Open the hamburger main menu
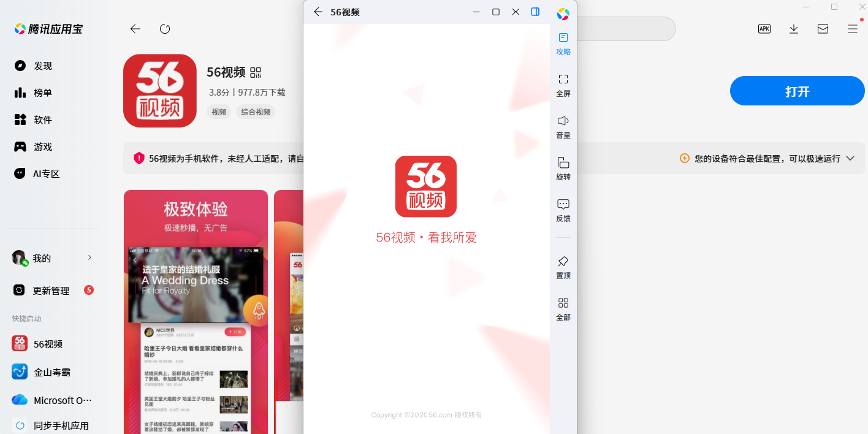 pos(853,29)
